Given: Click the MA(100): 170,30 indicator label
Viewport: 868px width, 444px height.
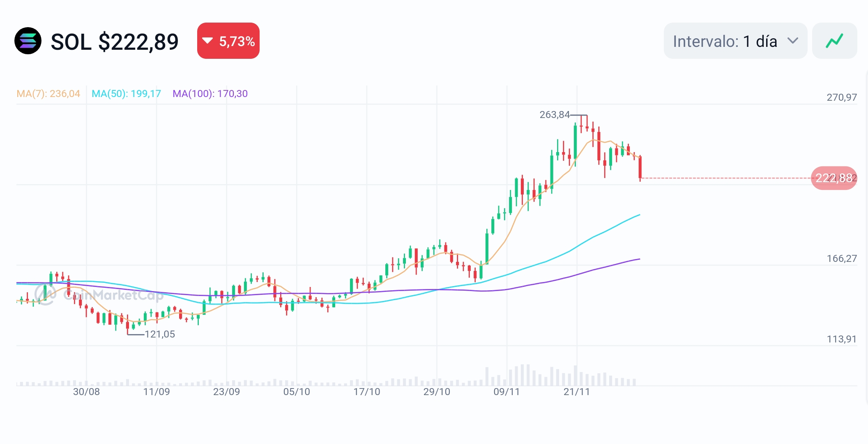Looking at the screenshot, I should point(210,94).
